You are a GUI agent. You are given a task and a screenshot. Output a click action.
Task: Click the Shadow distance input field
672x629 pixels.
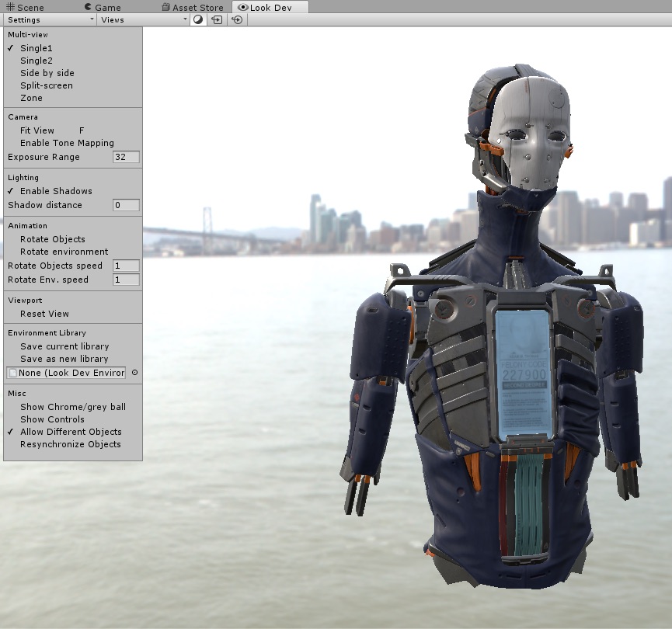tap(126, 205)
